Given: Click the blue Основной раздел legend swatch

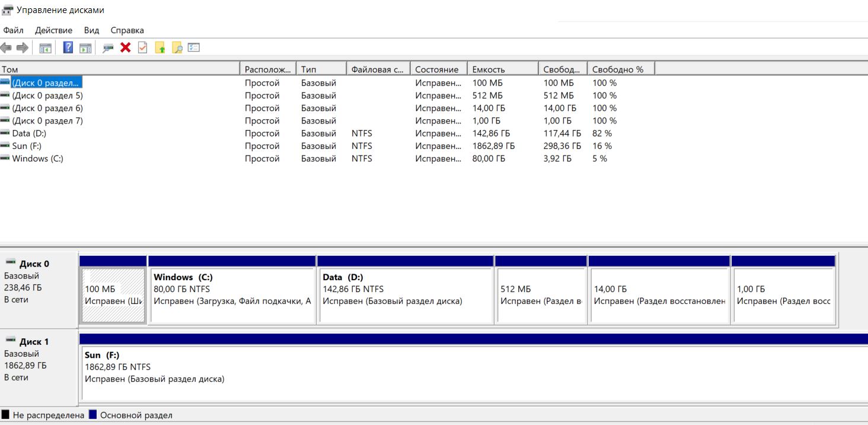Looking at the screenshot, I should coord(92,415).
